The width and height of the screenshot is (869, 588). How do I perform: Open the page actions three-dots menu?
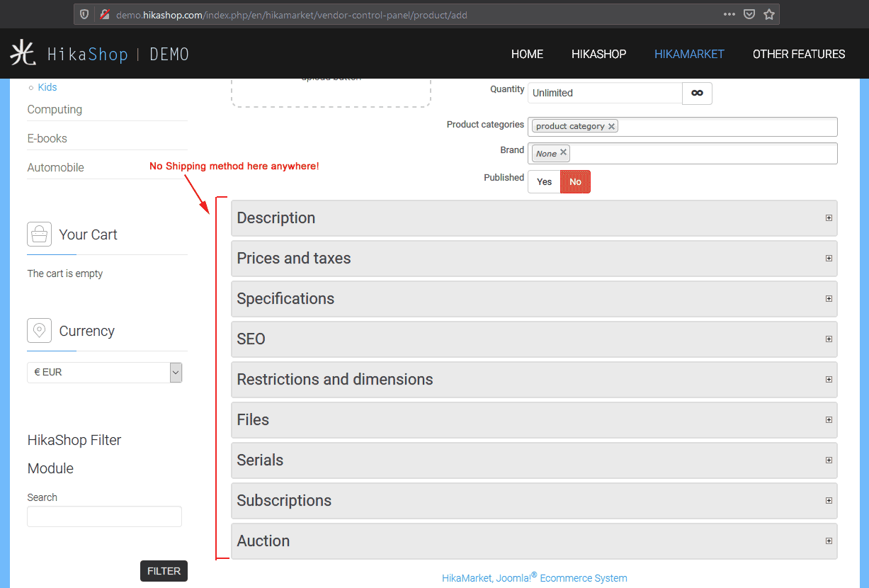[729, 14]
